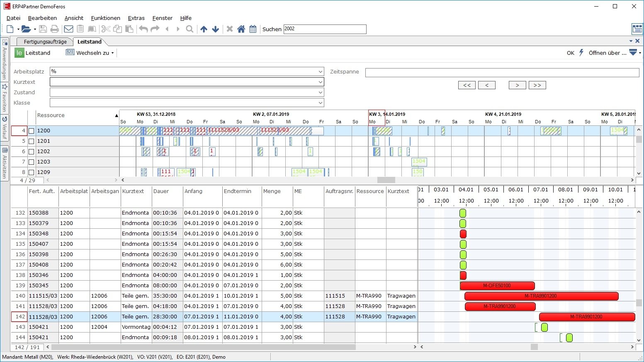Click the home icon in the toolbar
The width and height of the screenshot is (644, 362).
[x=241, y=29]
